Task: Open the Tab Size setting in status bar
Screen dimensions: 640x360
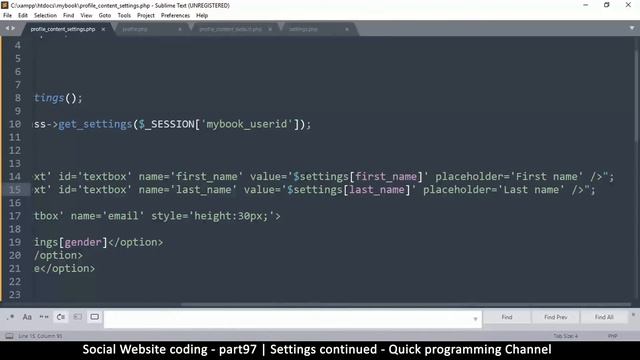Action: coord(566,336)
